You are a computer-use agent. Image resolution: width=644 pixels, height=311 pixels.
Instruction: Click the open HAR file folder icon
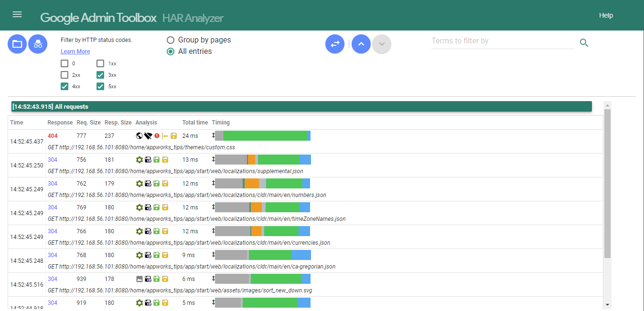[17, 44]
